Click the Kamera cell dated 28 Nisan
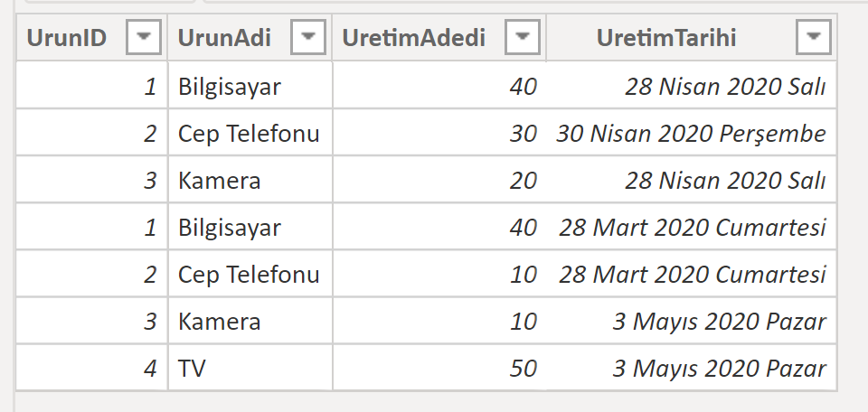868x412 pixels. click(250, 180)
